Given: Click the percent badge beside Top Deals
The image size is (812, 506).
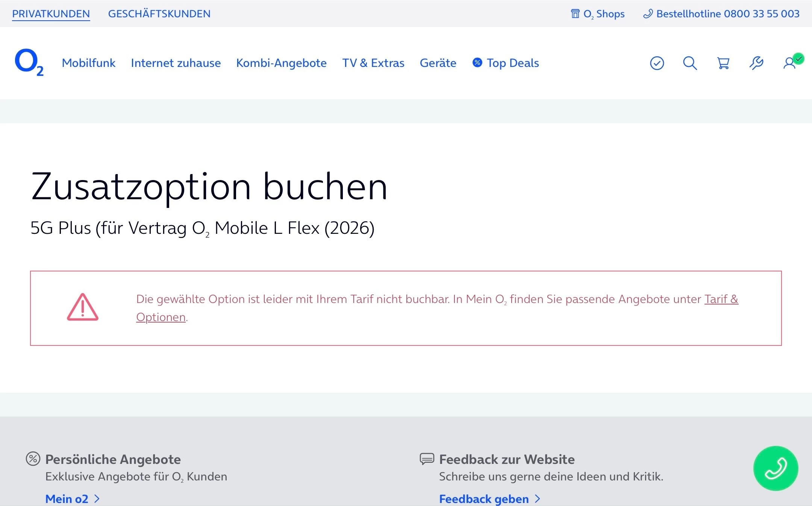Looking at the screenshot, I should coord(477,63).
